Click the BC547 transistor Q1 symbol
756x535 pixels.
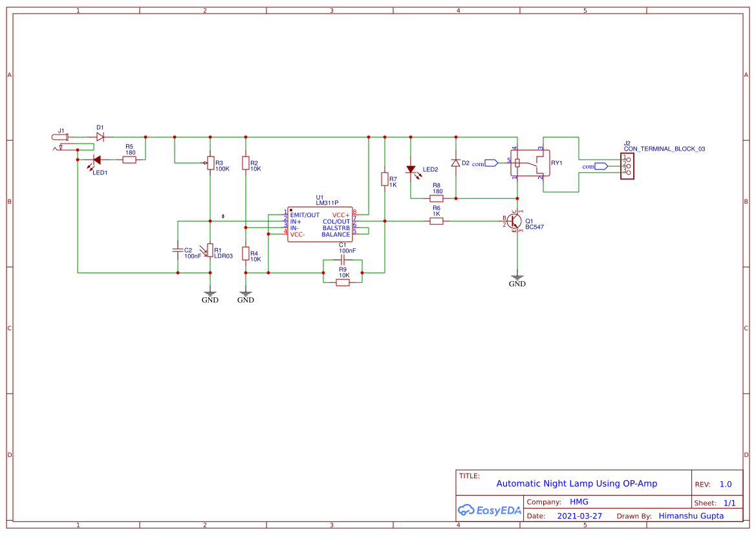pyautogui.click(x=514, y=222)
